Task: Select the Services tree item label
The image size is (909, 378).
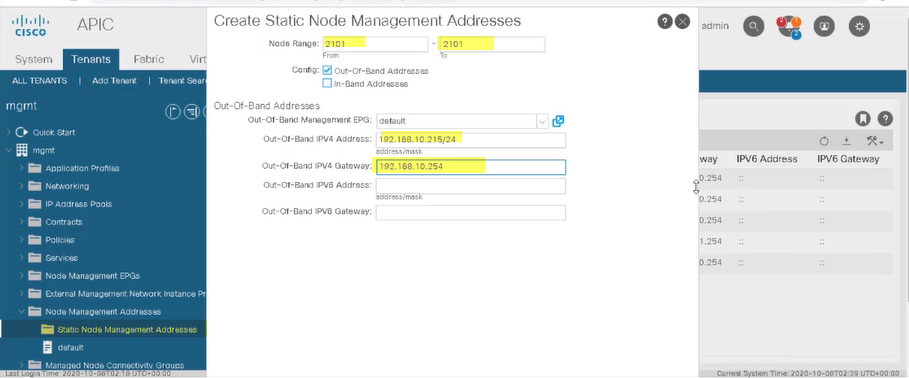Action: coord(61,258)
